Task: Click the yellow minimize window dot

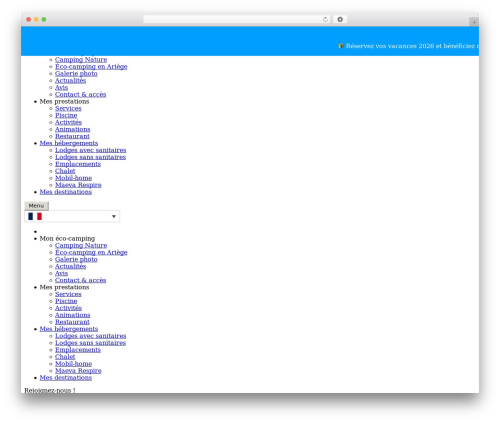Action: [x=36, y=20]
